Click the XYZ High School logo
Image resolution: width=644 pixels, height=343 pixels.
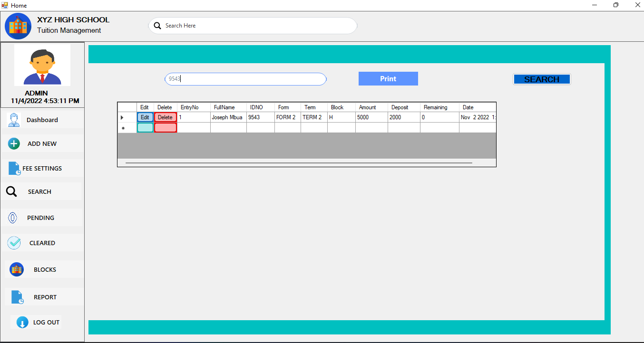(18, 26)
